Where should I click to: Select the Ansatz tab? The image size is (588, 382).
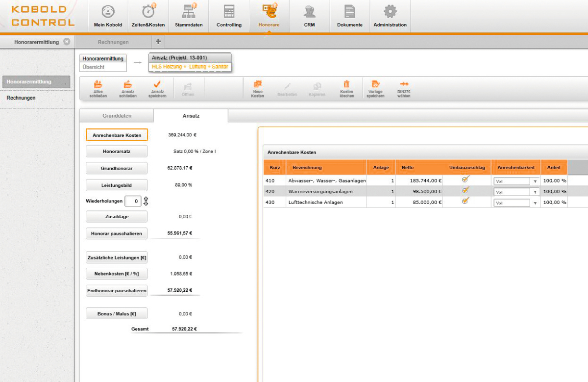click(x=191, y=116)
